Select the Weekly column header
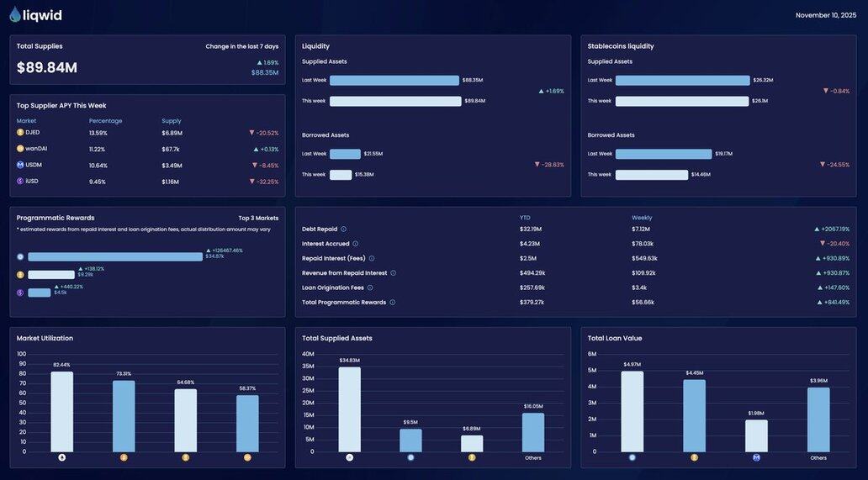 [642, 218]
